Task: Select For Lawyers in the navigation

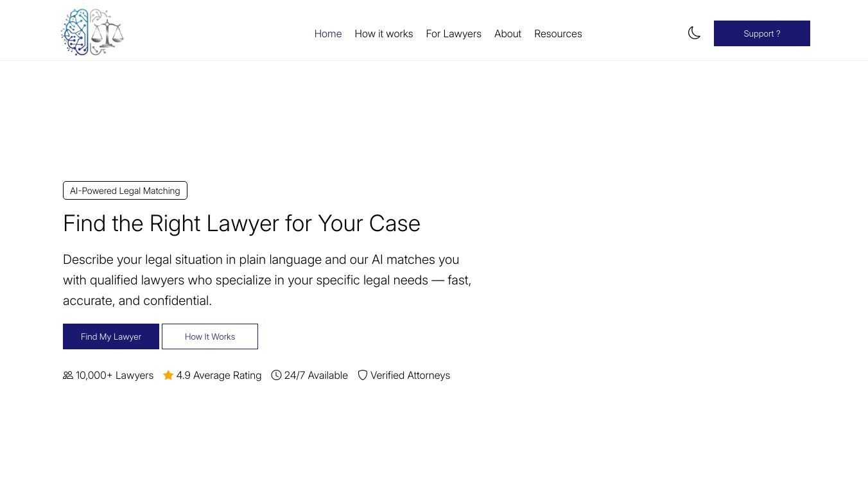Action: [453, 33]
